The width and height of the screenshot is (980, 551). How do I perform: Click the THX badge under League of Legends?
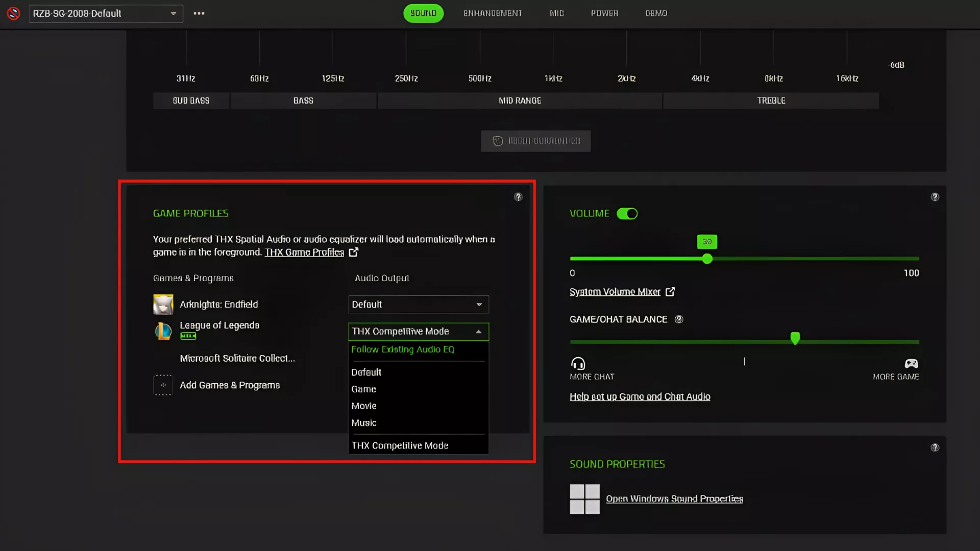pos(188,336)
